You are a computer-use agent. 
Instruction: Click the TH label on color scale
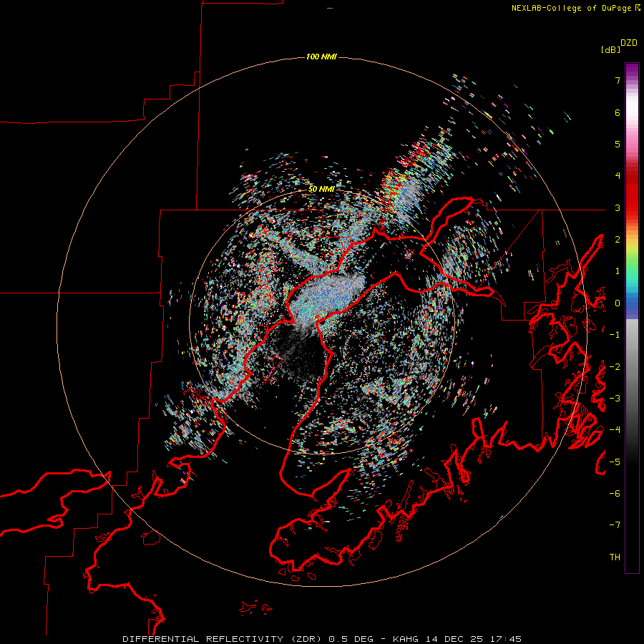click(x=615, y=557)
